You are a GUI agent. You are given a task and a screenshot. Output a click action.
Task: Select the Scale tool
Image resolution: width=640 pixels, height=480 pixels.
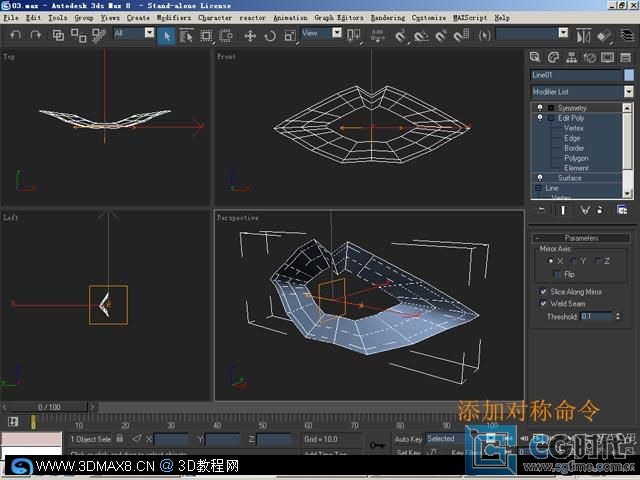click(290, 36)
